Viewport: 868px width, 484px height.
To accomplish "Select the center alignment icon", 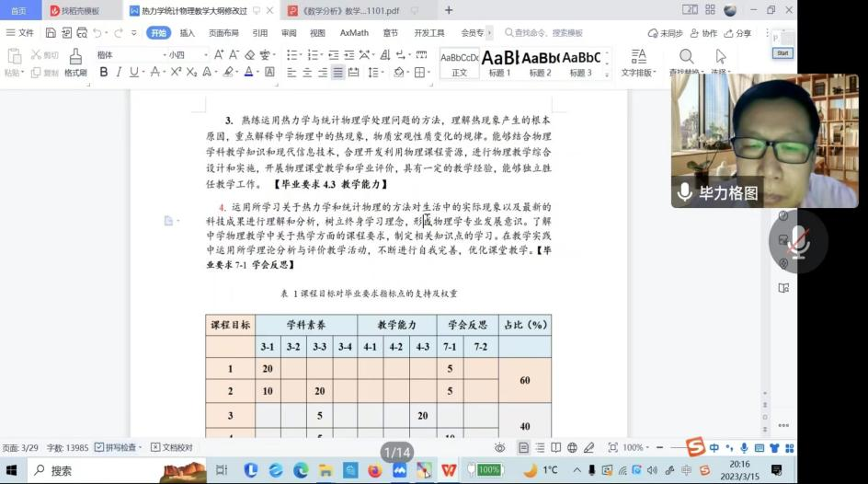I will (307, 73).
